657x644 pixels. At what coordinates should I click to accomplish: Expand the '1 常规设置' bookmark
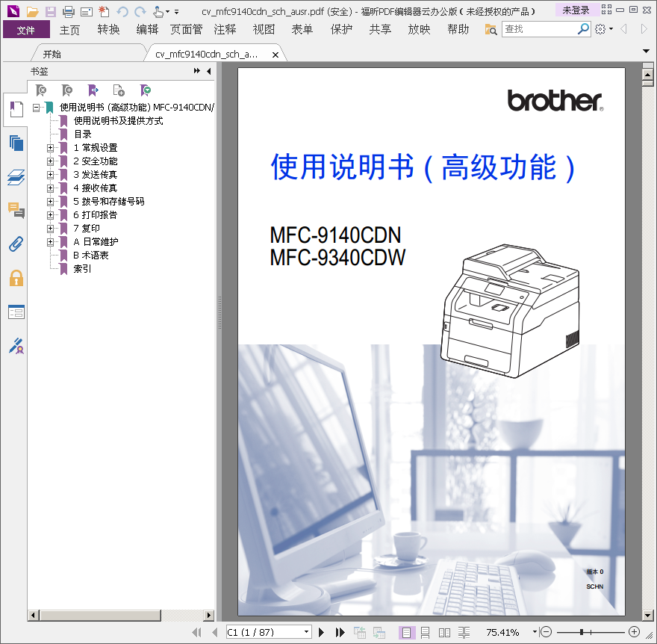(50, 148)
